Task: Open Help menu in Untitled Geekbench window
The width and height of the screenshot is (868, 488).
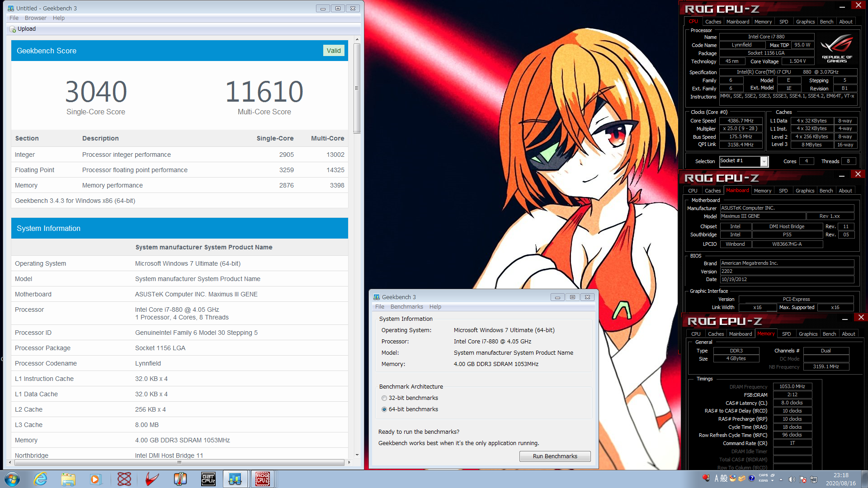Action: pos(59,18)
